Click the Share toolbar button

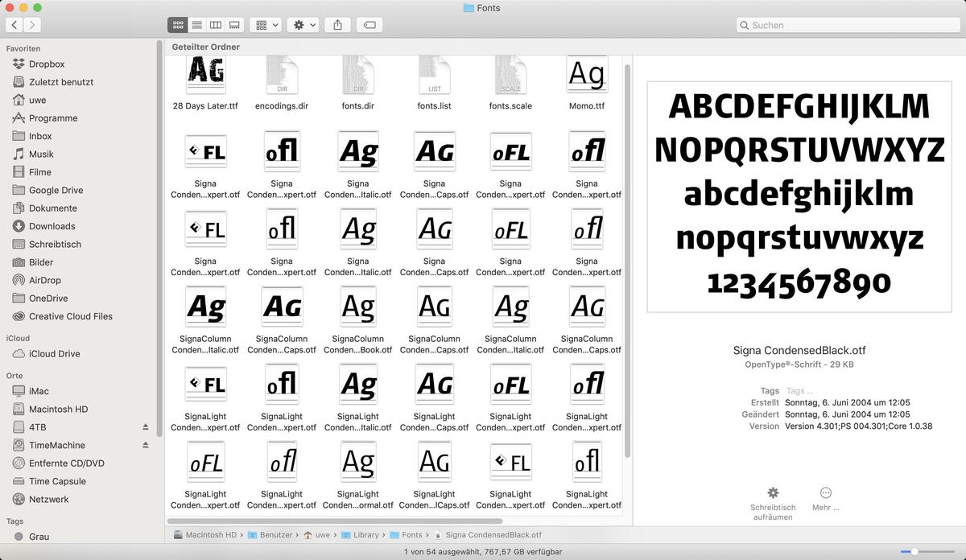(x=337, y=25)
